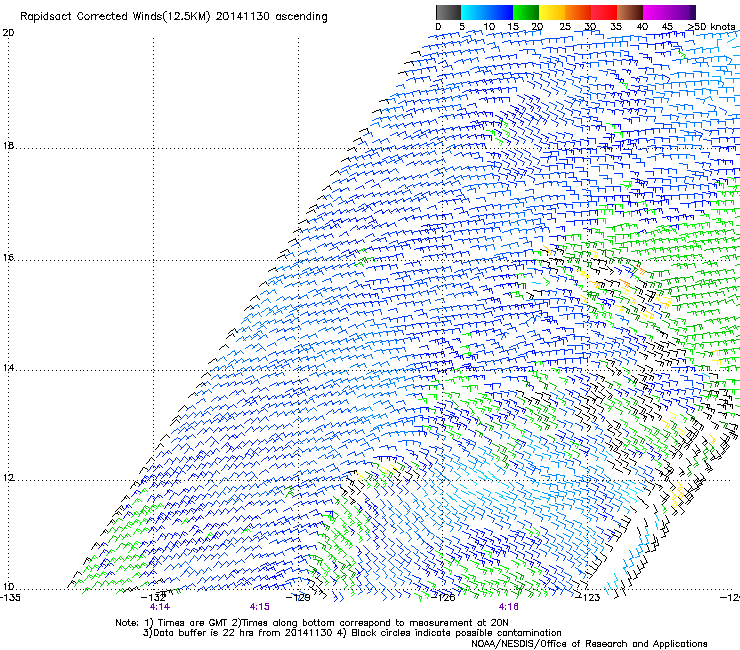This screenshot has width=740, height=650.
Task: Click the green 15-20 knots color swatch
Action: pos(526,12)
